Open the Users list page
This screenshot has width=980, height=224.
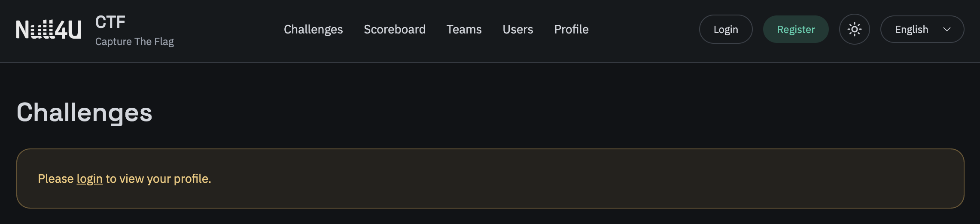[x=517, y=29]
